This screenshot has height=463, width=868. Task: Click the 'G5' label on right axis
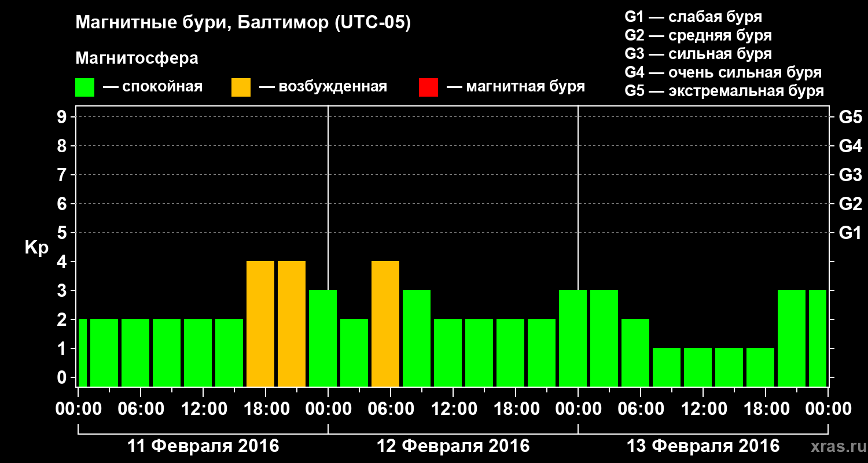tap(850, 117)
